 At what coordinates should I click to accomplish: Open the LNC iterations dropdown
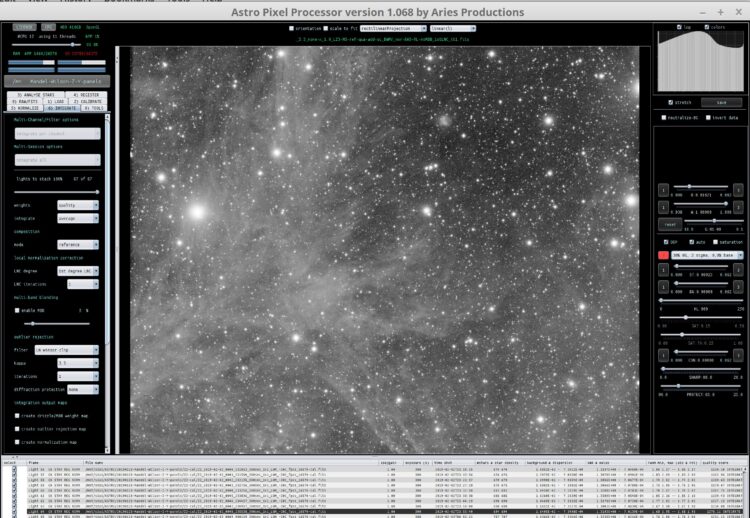[x=83, y=284]
